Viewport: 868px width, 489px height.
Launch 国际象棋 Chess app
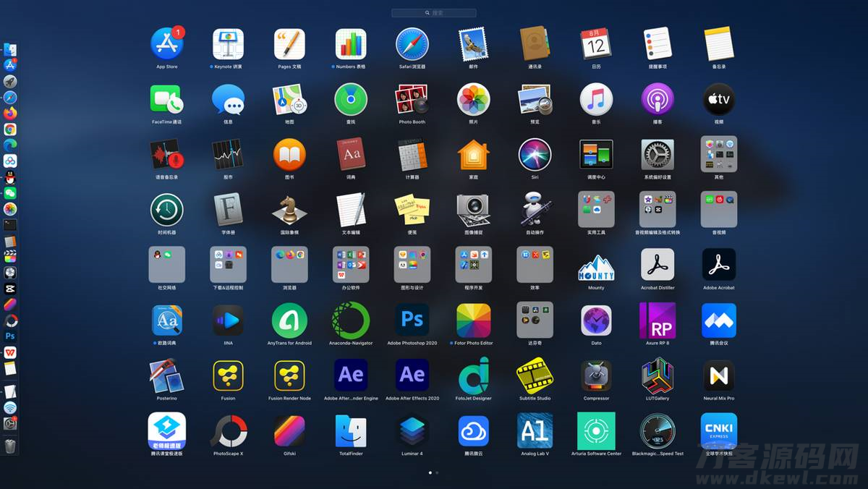pyautogui.click(x=289, y=211)
